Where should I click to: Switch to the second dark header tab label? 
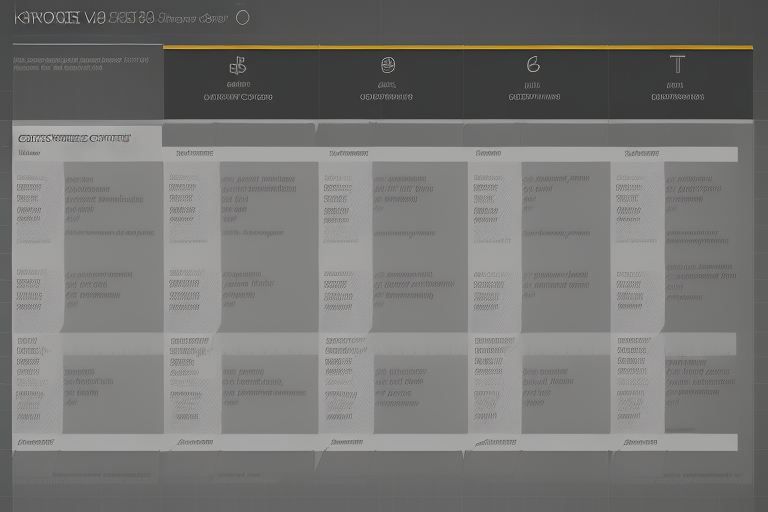pos(386,98)
